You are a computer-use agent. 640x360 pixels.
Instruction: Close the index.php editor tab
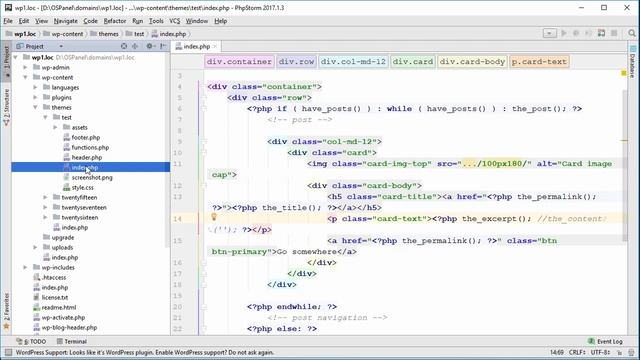point(215,47)
